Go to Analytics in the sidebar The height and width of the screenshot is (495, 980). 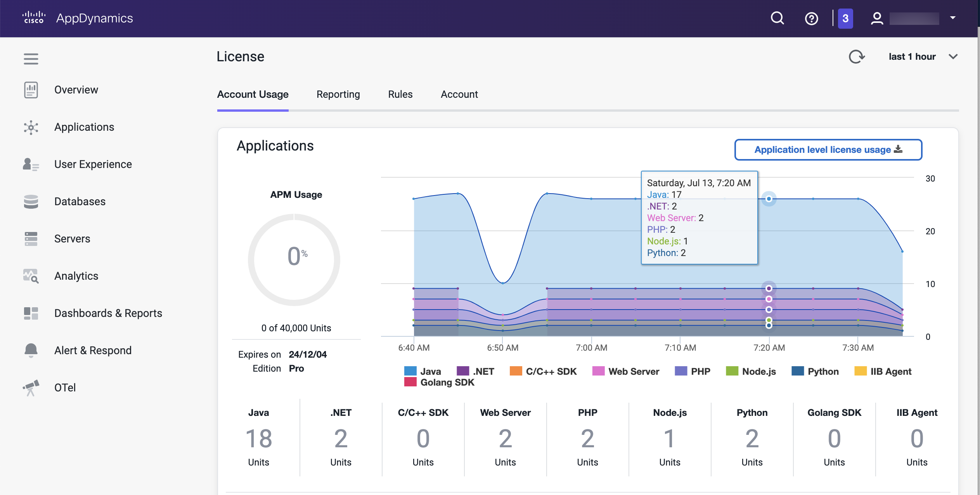pos(76,276)
